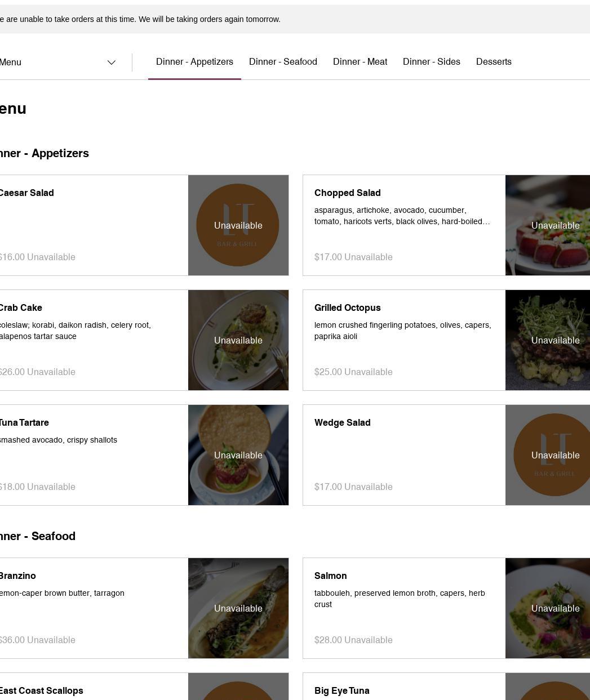The width and height of the screenshot is (590, 700).
Task: Click the Wedge Salad item name
Action: coord(342,423)
